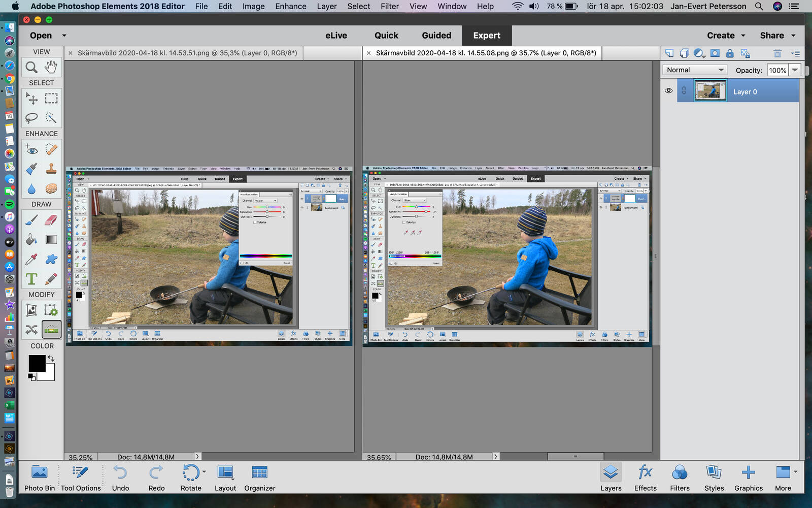Choose the Crop tool

tap(31, 310)
